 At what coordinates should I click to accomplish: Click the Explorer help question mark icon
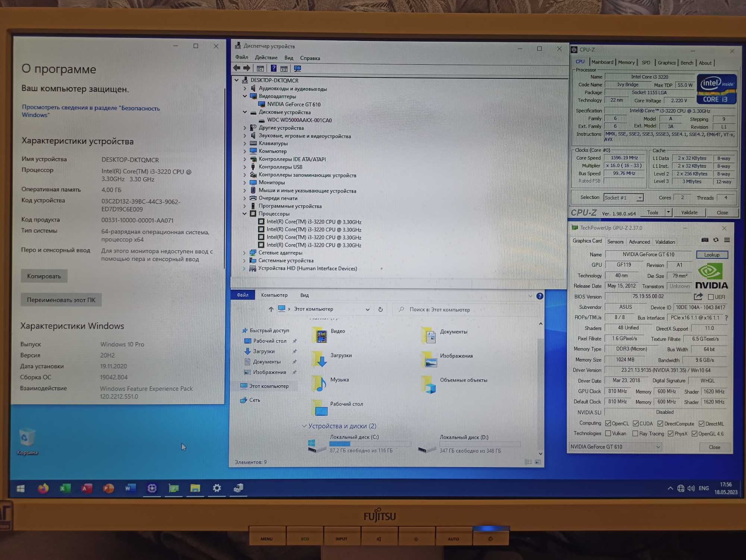point(540,296)
